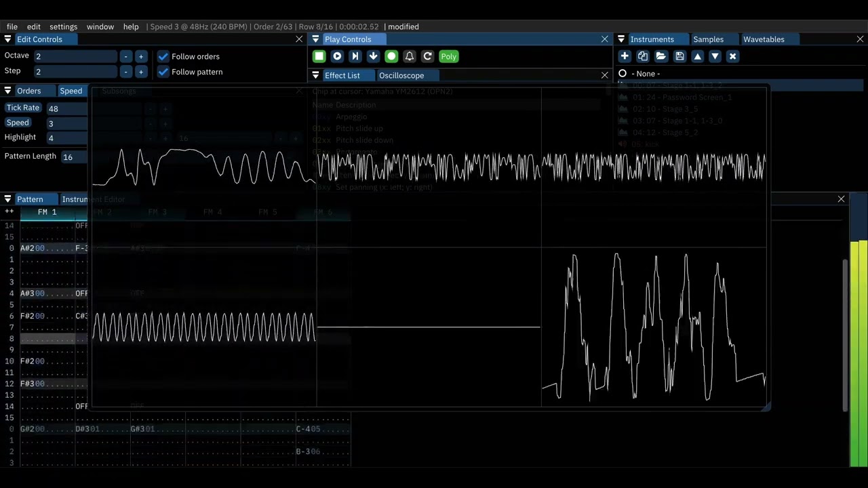This screenshot has height=488, width=868.
Task: Close the Play Controls panel
Action: [605, 39]
